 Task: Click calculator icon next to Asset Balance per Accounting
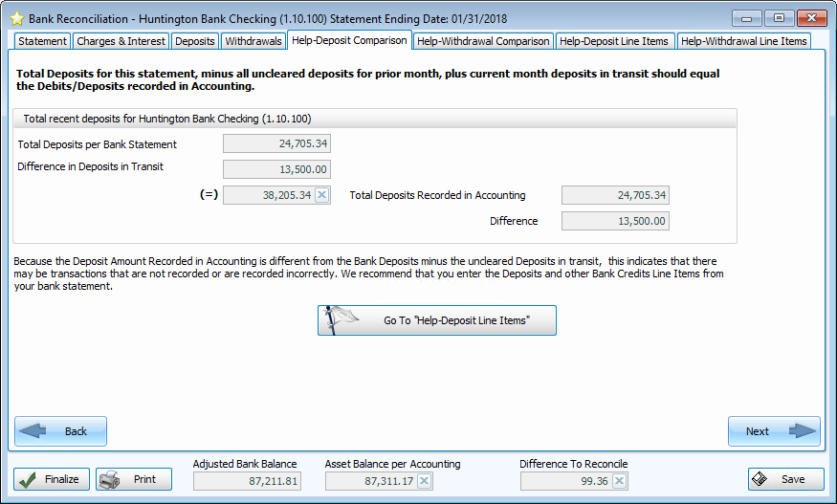click(425, 481)
